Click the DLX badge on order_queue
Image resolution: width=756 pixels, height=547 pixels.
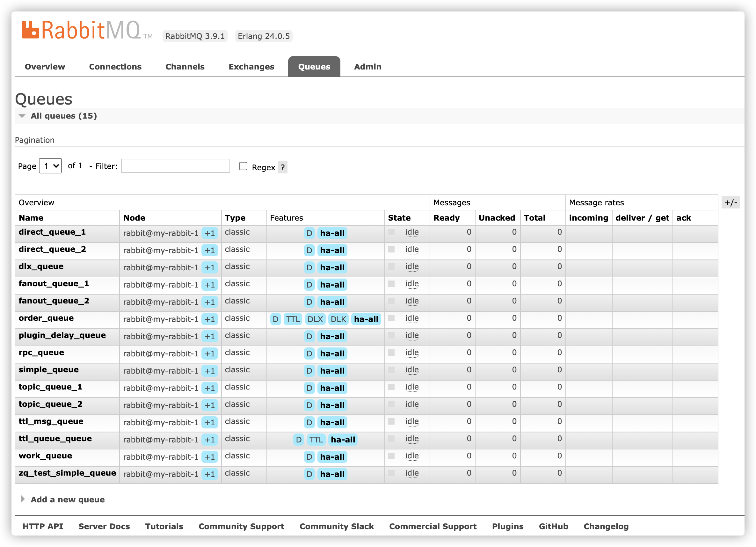(315, 319)
